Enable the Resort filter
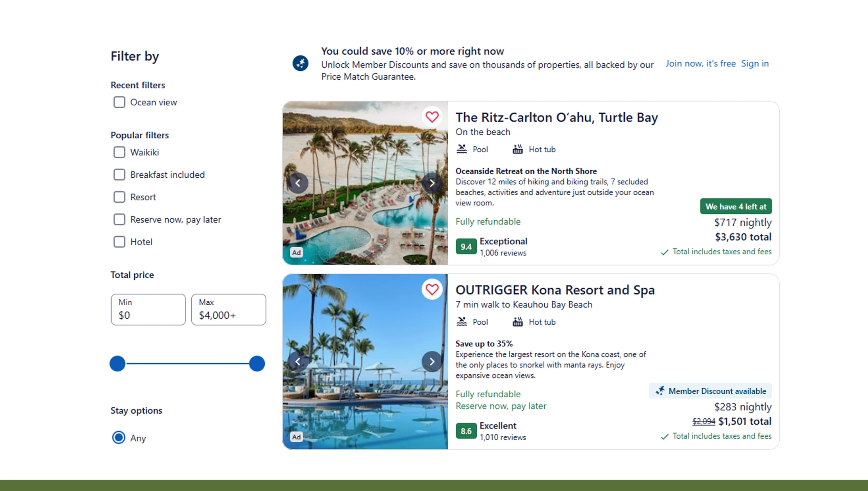 pos(119,197)
